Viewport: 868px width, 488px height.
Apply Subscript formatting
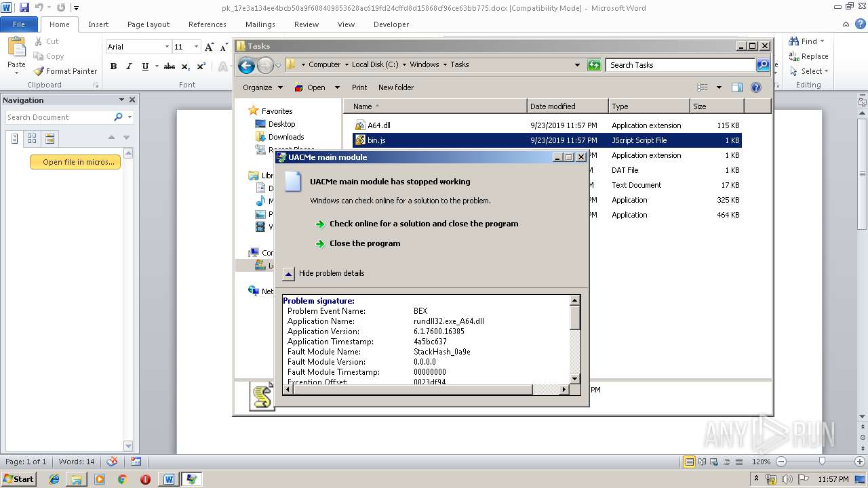coord(185,66)
